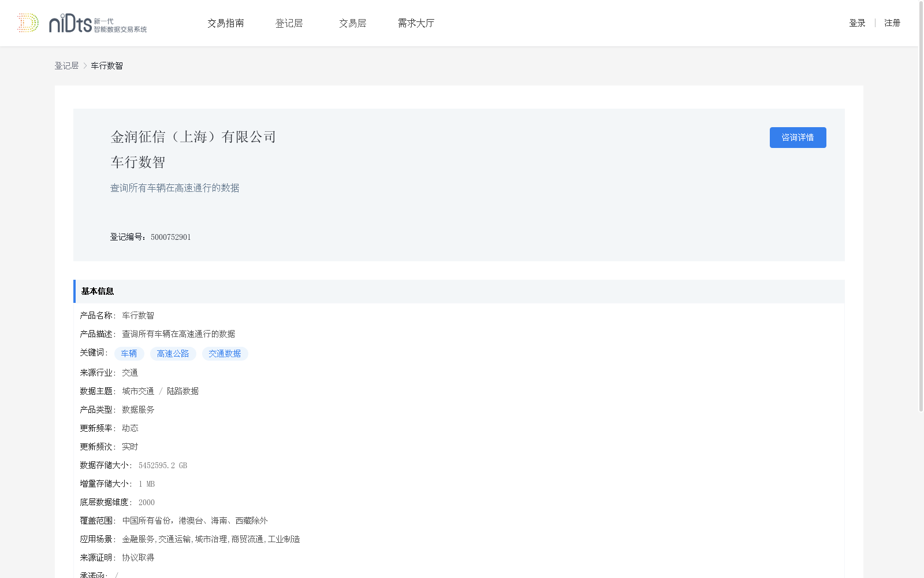Click the 更新频率 value 动态

coord(130,428)
